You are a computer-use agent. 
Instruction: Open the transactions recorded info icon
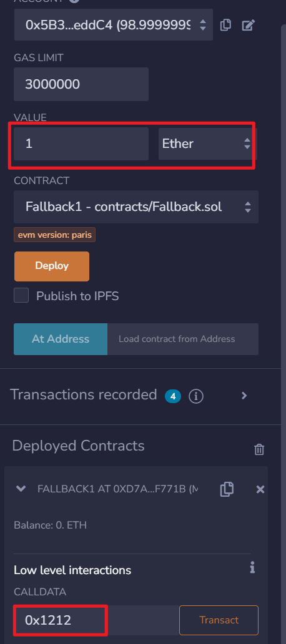tap(196, 396)
